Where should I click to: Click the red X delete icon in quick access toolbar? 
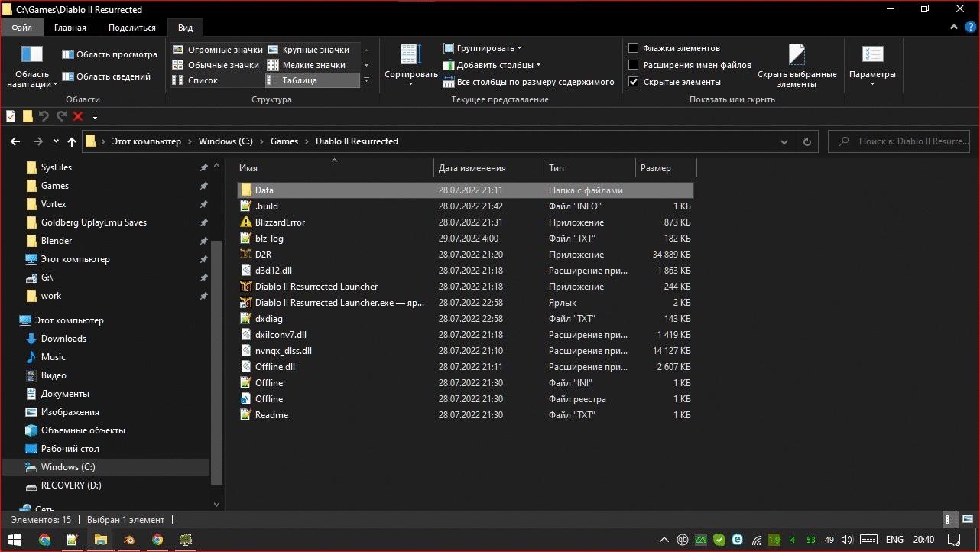click(x=78, y=116)
